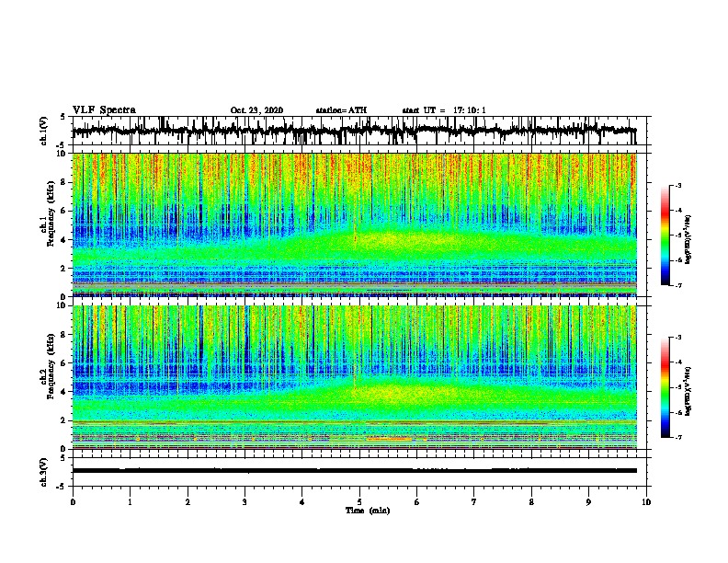Click the ch.2 spectrogram plot area
The height and width of the screenshot is (563, 728).
355,377
